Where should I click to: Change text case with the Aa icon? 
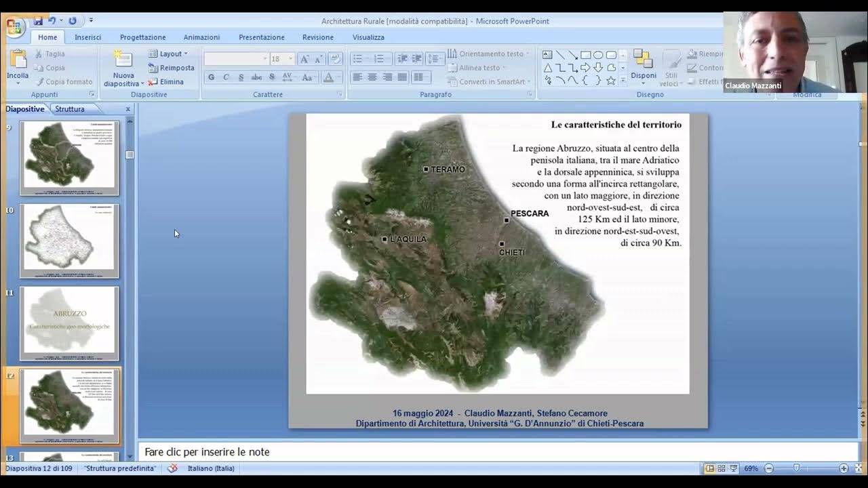(x=307, y=77)
